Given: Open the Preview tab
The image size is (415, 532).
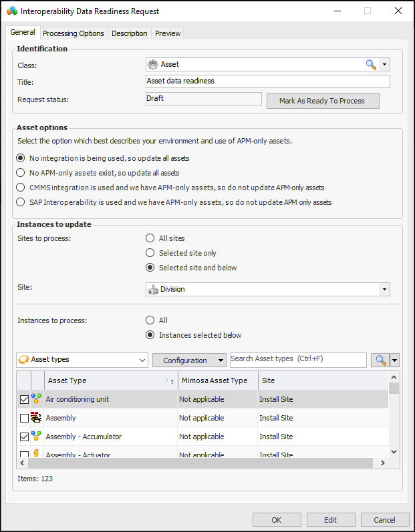Looking at the screenshot, I should [167, 33].
